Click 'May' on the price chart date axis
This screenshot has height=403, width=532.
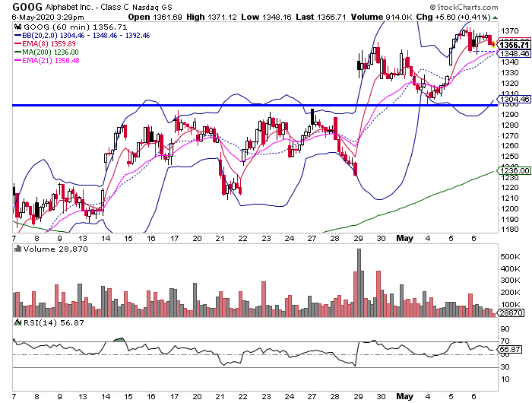pos(404,238)
